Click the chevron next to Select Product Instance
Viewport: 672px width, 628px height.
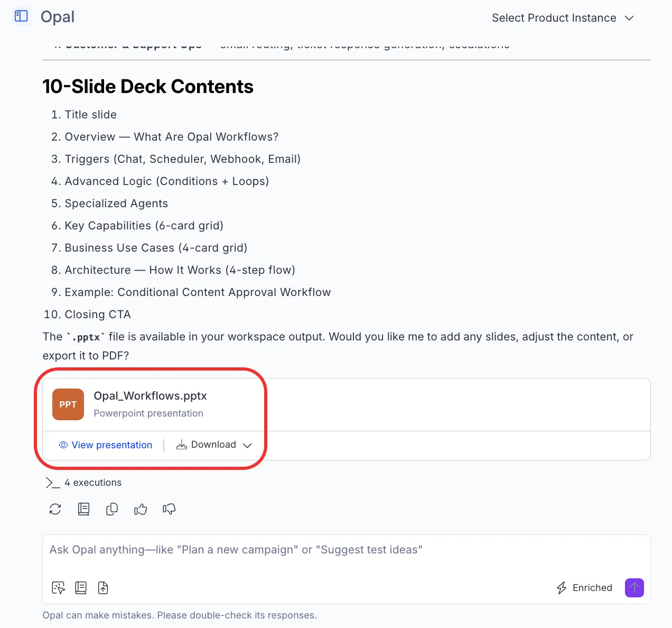point(629,18)
